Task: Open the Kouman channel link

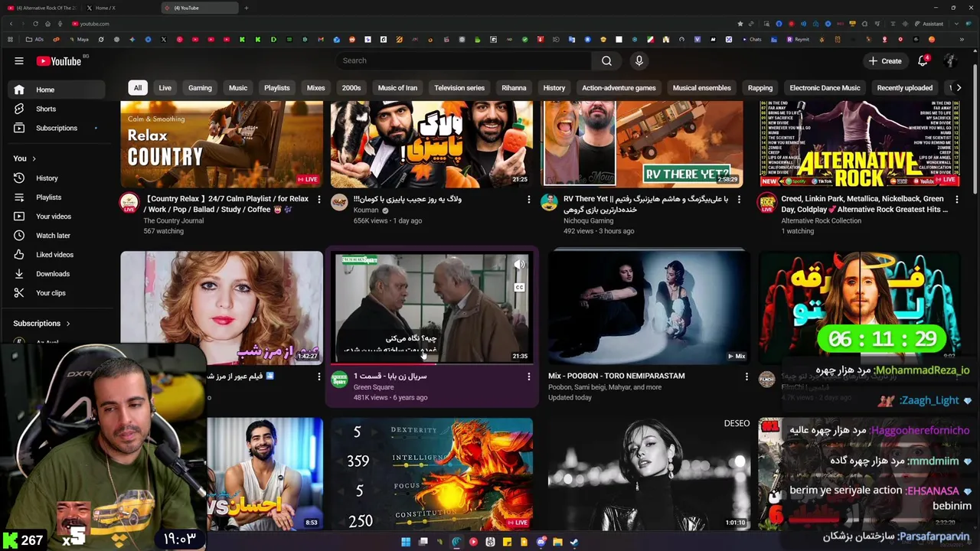Action: [366, 210]
